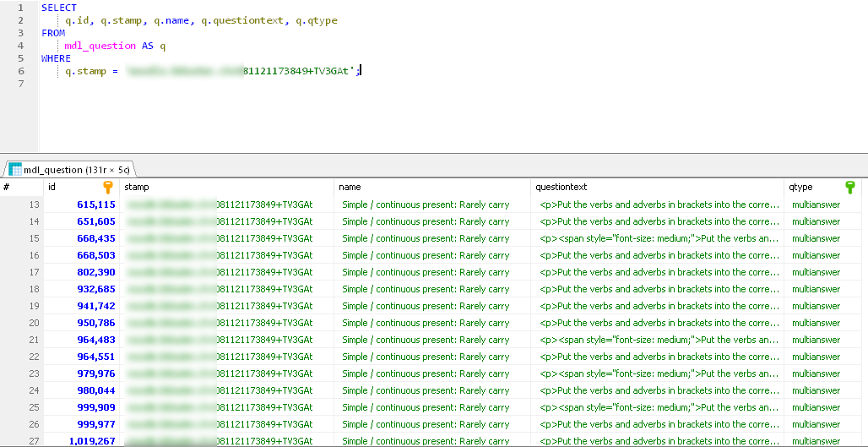Place cursor on the FROM keyword in the editor
This screenshot has width=868, height=447.
(53, 33)
